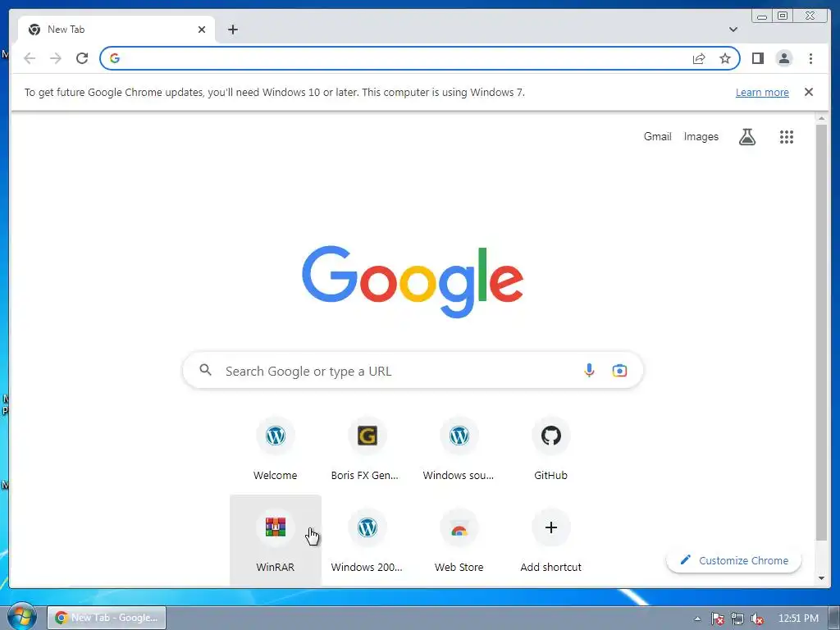This screenshot has height=630, width=840.
Task: Open the Google apps grid
Action: coord(787,137)
